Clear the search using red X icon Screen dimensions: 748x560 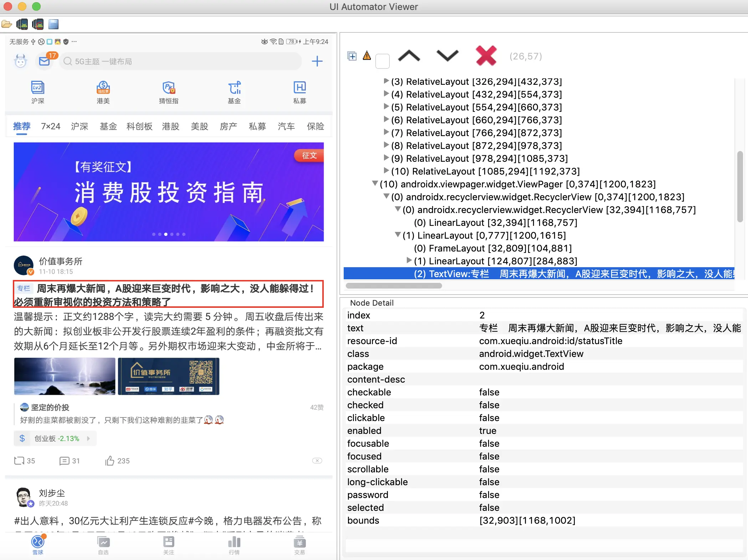[x=486, y=56]
